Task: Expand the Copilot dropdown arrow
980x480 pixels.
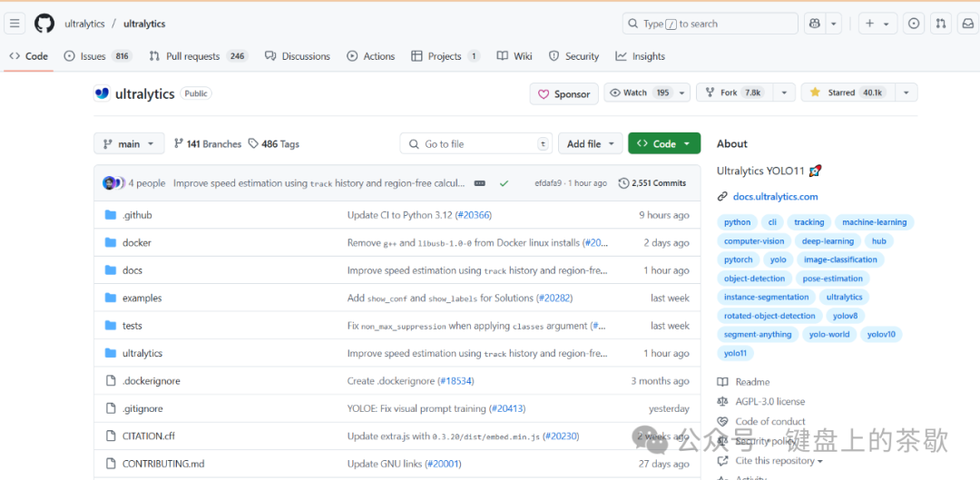Action: coord(834,24)
